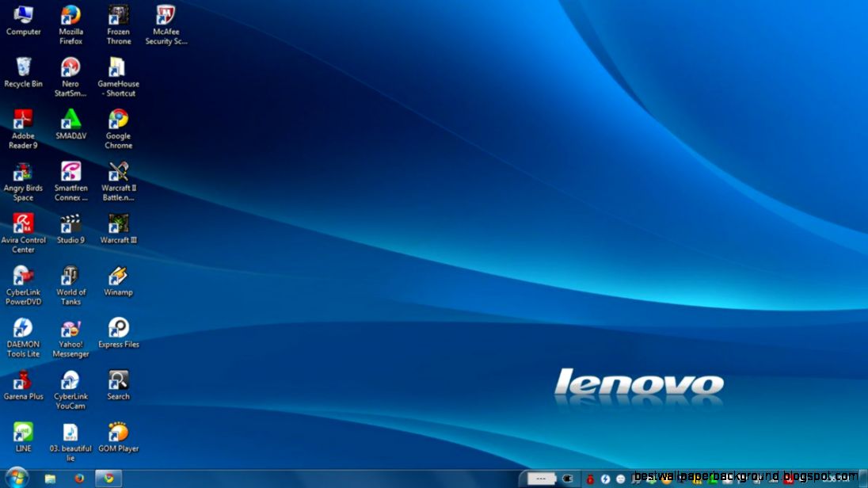
Task: Open GameHouse shortcut folder
Action: tap(119, 78)
